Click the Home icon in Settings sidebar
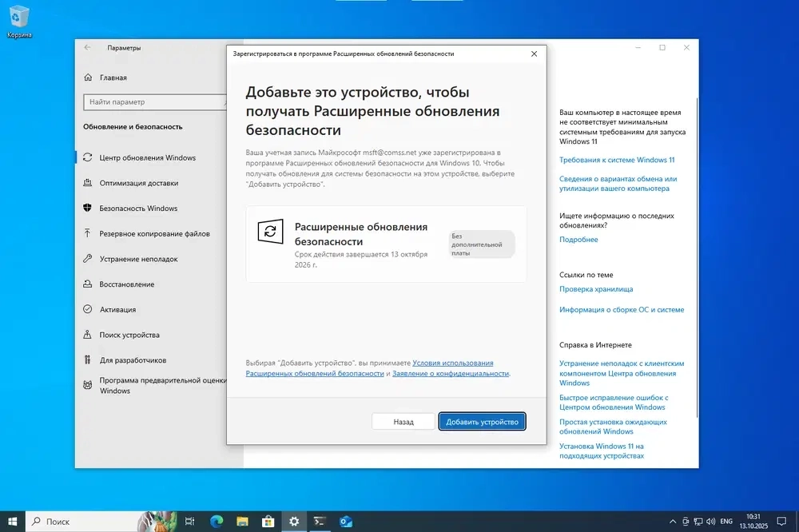 88,78
